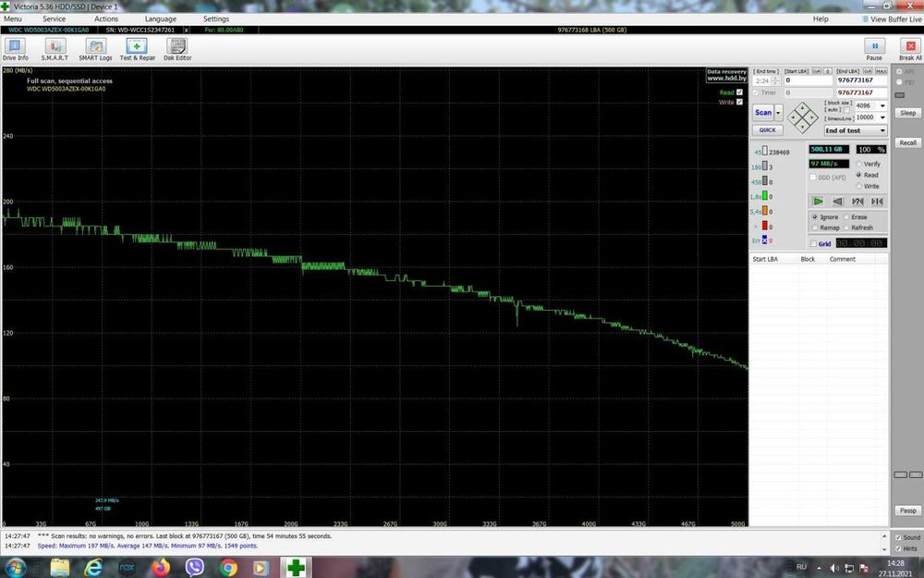Click the View Buffer Live icon
Viewport: 924px width, 578px height.
(866, 18)
